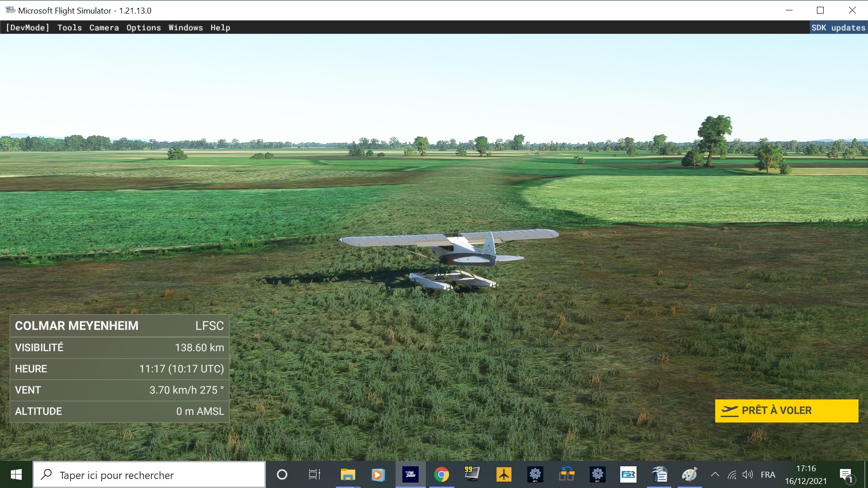
Task: Click the Windows Start icon
Action: pos(16,474)
